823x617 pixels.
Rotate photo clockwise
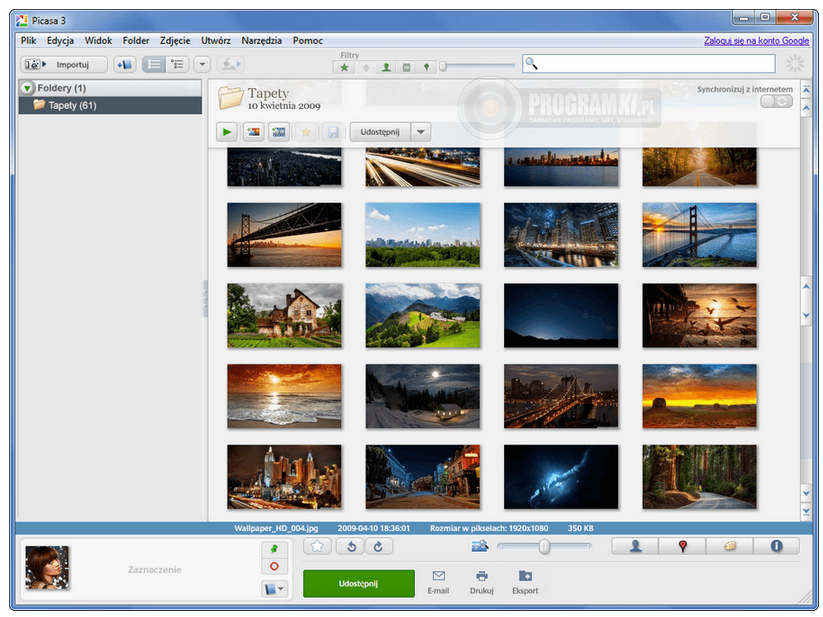point(378,547)
